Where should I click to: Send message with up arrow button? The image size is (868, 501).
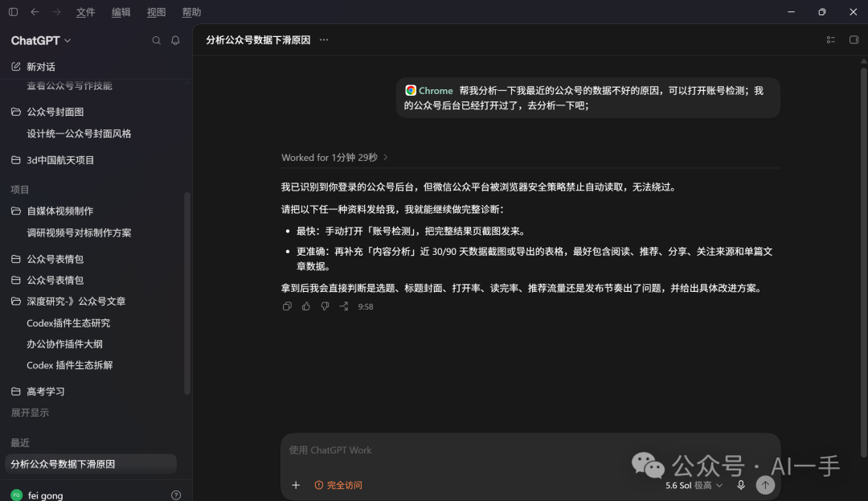766,485
